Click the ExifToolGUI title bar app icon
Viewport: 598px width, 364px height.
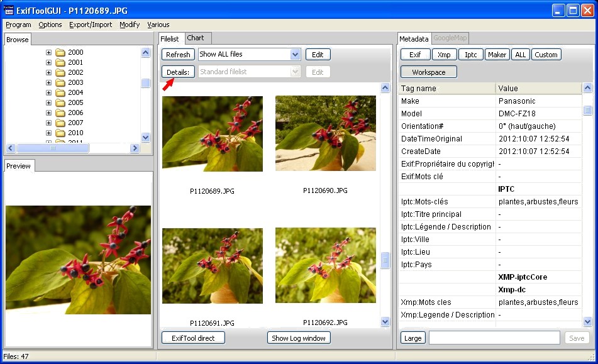[x=8, y=10]
